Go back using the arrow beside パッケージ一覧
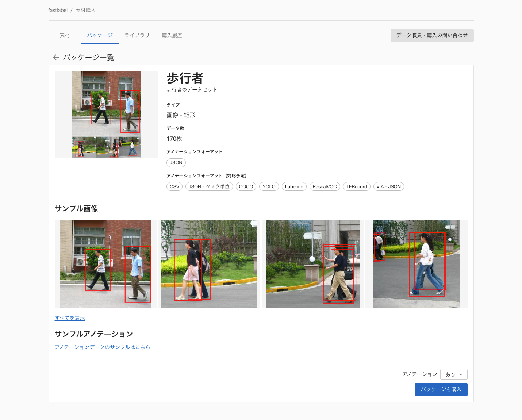 point(56,57)
